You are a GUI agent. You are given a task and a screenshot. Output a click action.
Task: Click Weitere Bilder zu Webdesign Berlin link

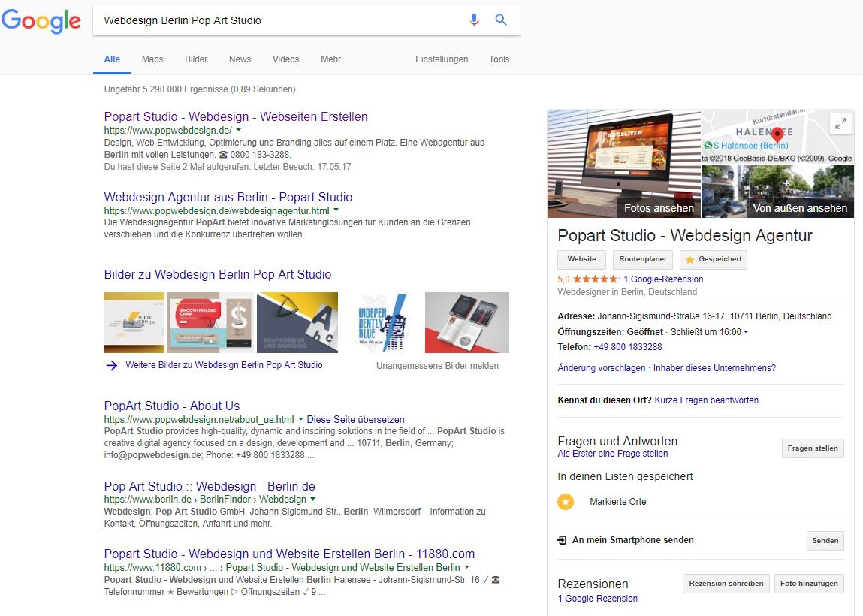point(224,365)
